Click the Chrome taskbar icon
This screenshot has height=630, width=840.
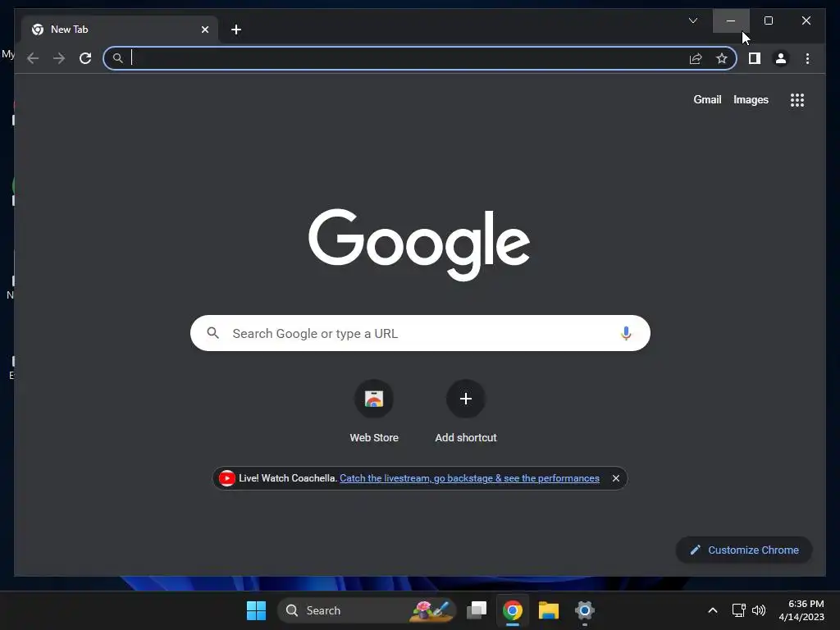tap(513, 610)
